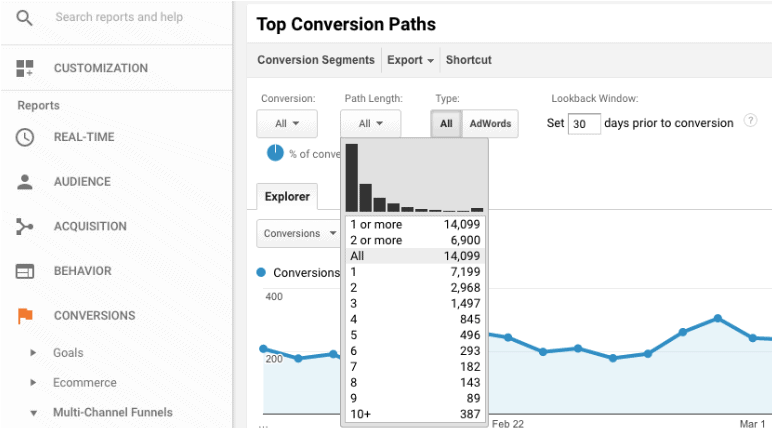Choose '2 or more' path length option
This screenshot has width=773, height=429.
(x=414, y=241)
